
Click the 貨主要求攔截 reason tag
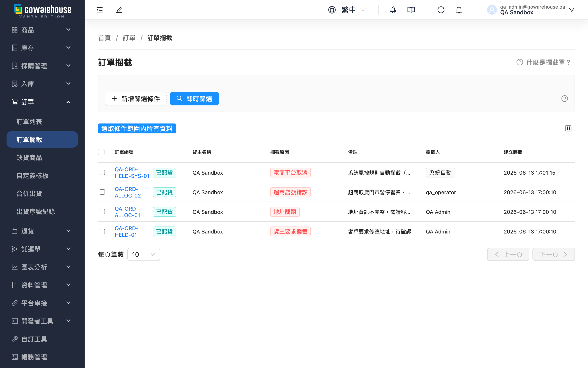tap(290, 231)
